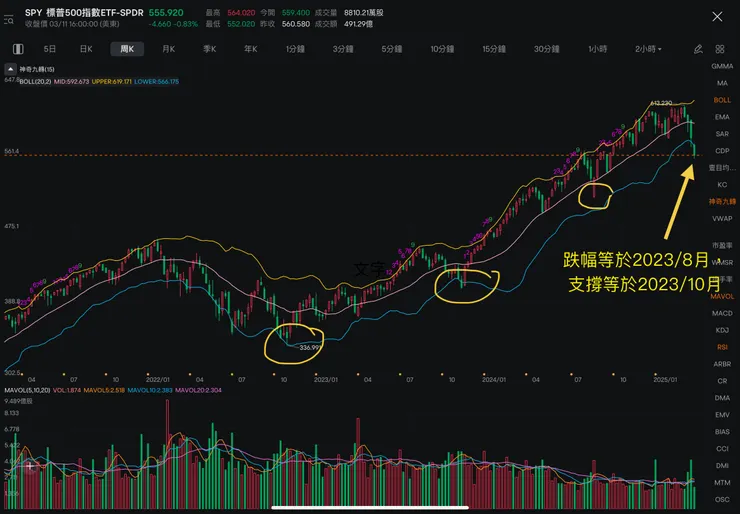Click the 555.920 last price

[166, 13]
